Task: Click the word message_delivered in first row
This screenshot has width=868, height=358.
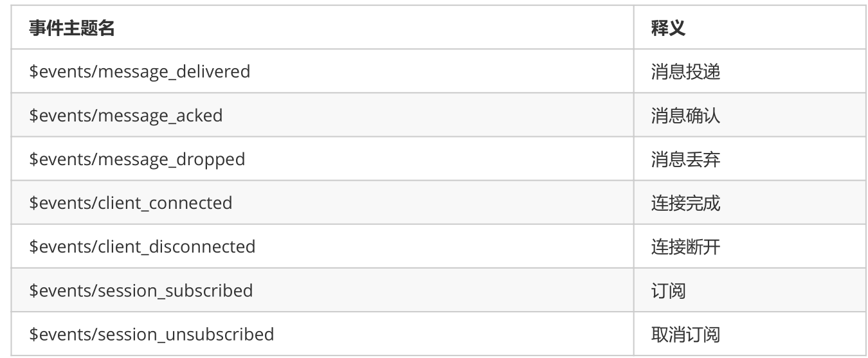Action: pos(174,71)
